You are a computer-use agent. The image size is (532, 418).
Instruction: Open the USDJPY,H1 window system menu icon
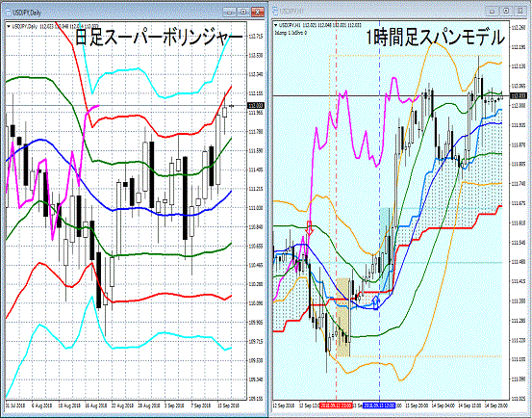[x=275, y=12]
